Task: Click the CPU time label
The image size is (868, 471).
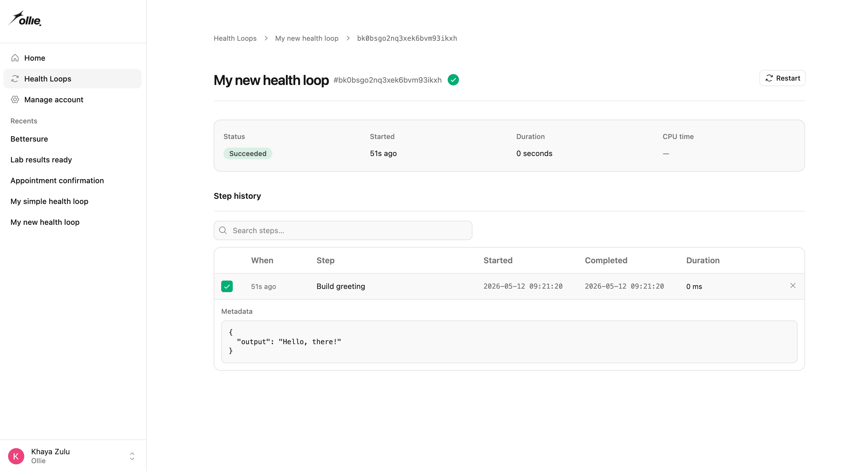Action: (x=678, y=137)
